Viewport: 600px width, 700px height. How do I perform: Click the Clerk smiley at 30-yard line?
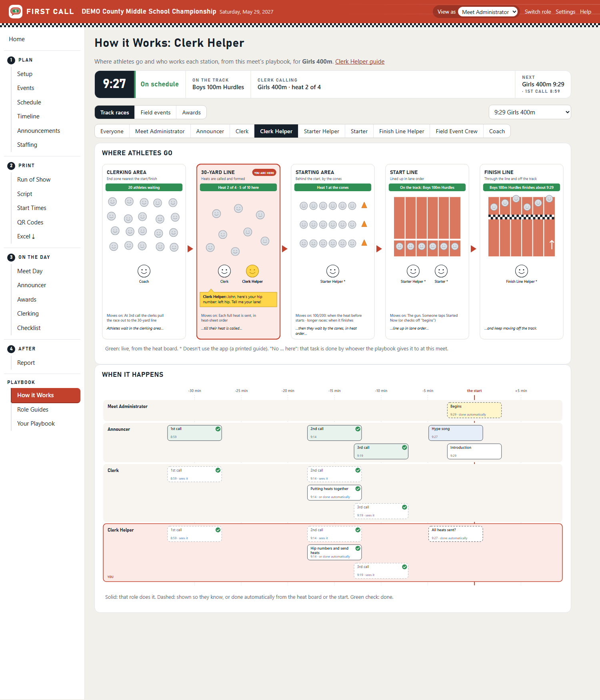[x=224, y=271]
